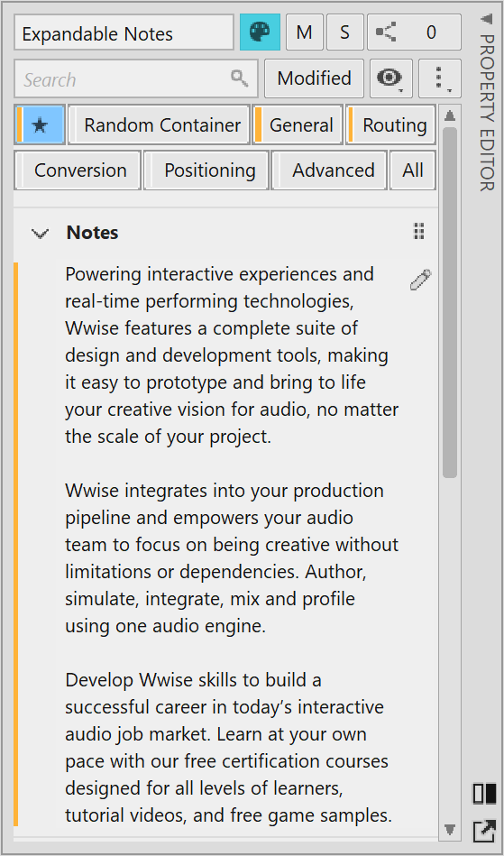Click the share references icon
Viewport: 504px width, 856px height.
(x=387, y=32)
